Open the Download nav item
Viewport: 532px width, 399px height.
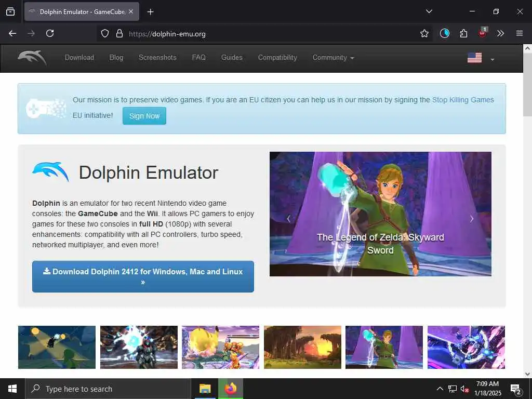pos(79,58)
